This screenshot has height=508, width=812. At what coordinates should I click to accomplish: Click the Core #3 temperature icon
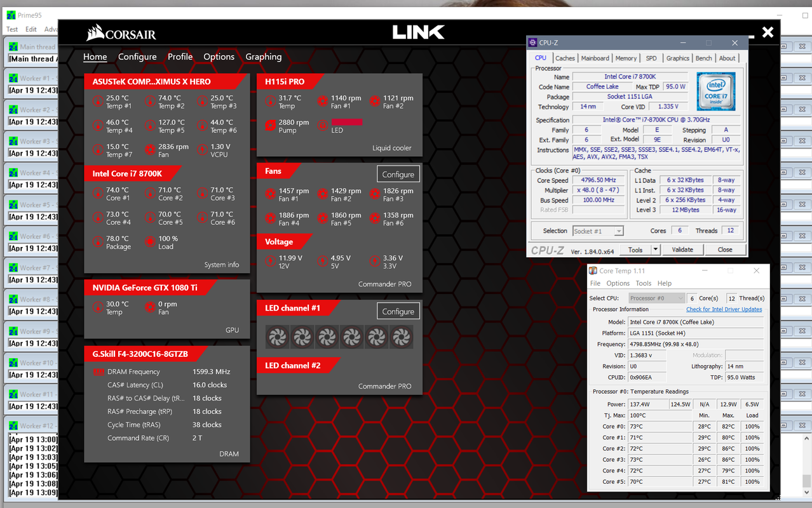click(202, 193)
